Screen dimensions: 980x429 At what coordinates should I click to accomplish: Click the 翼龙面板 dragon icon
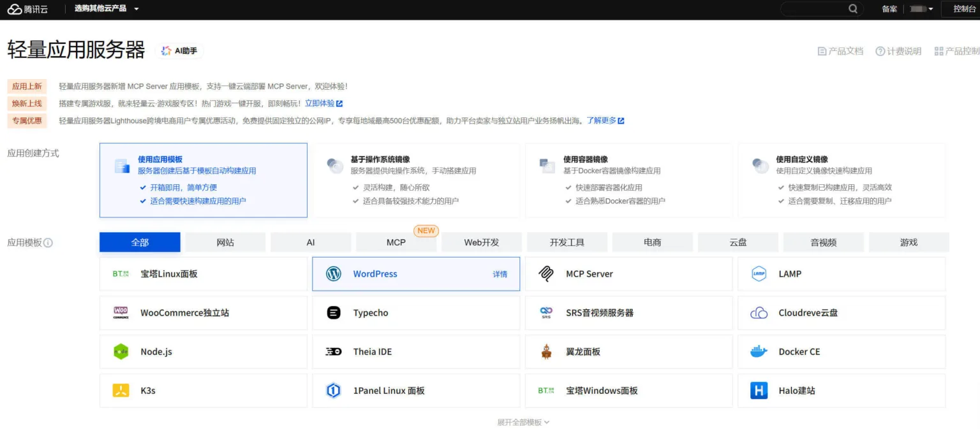(x=546, y=352)
